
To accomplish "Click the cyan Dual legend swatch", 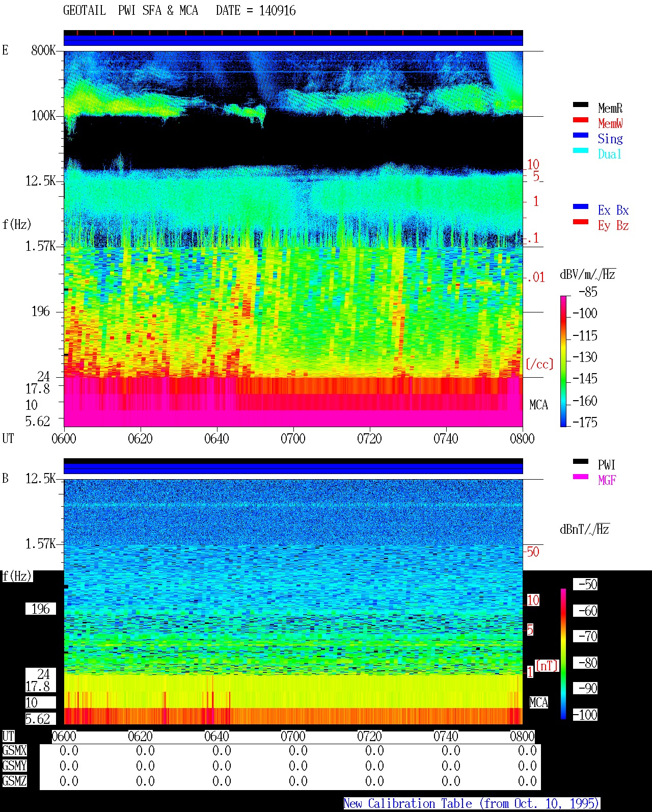I will click(x=581, y=151).
